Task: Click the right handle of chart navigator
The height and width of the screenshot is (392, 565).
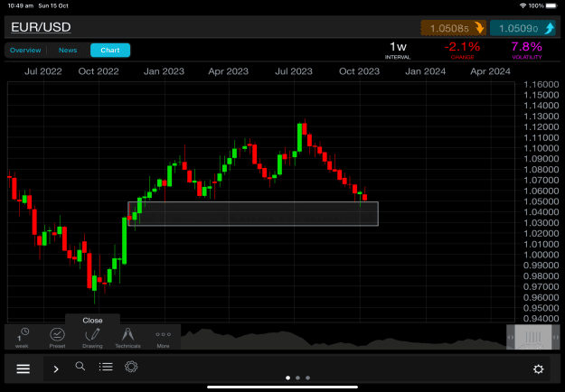Action: (556, 337)
